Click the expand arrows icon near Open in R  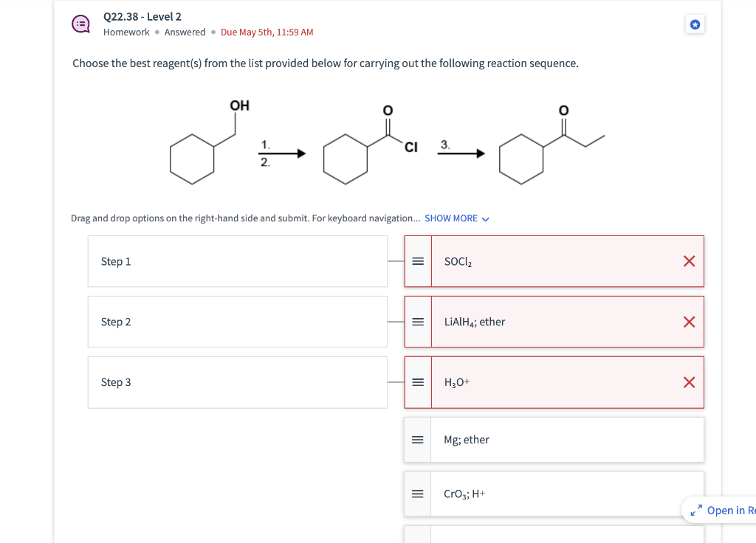695,510
